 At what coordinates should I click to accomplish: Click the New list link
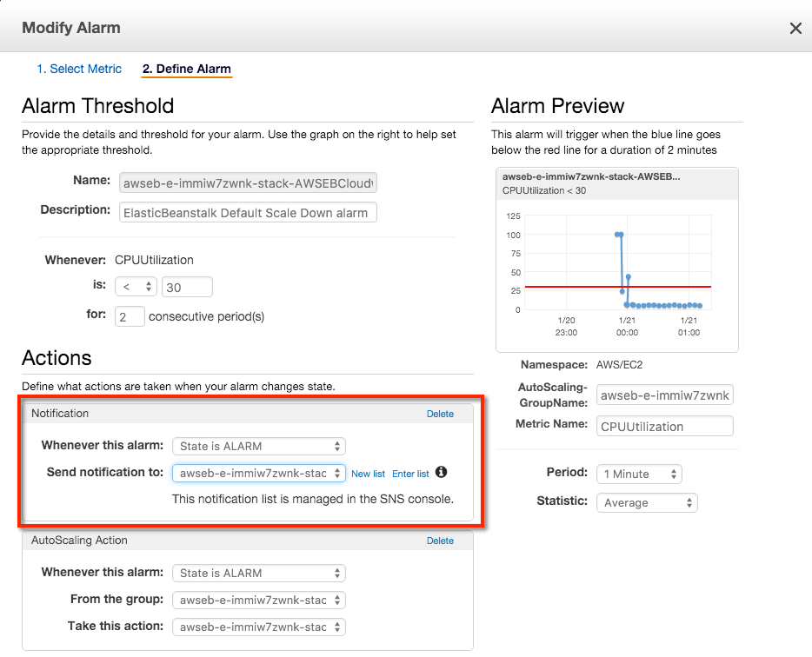coord(368,474)
